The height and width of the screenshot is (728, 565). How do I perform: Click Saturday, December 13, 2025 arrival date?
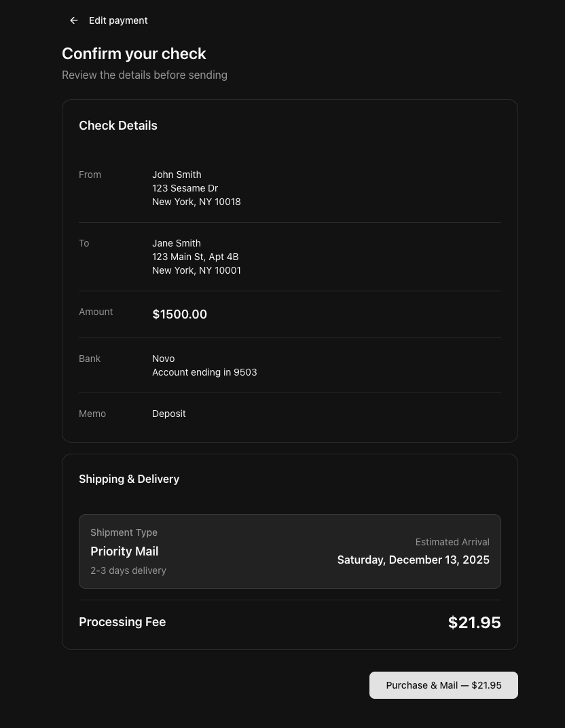[413, 560]
